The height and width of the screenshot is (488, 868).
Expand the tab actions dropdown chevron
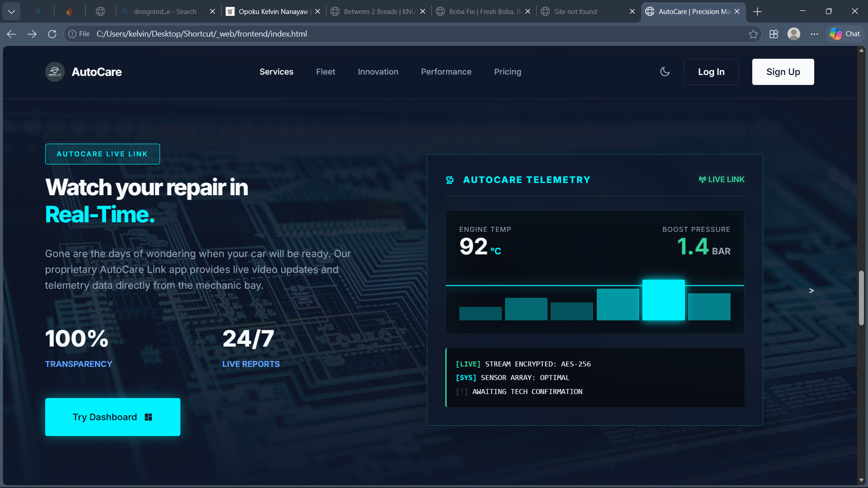click(11, 12)
